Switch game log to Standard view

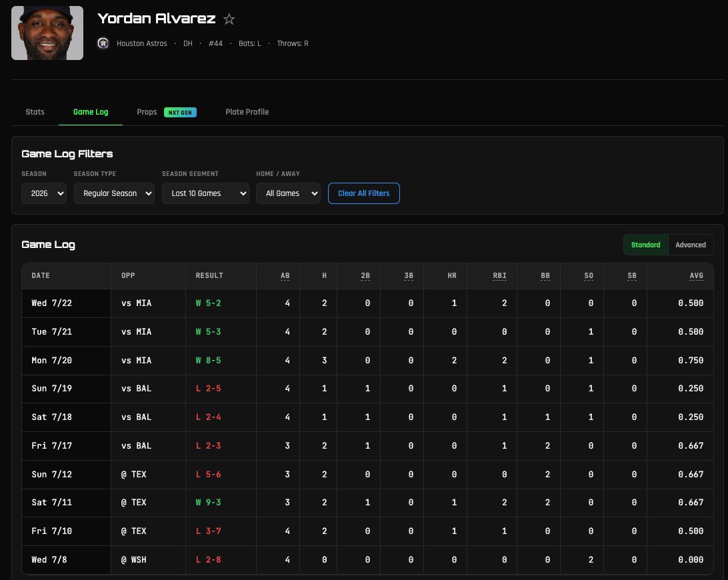646,245
